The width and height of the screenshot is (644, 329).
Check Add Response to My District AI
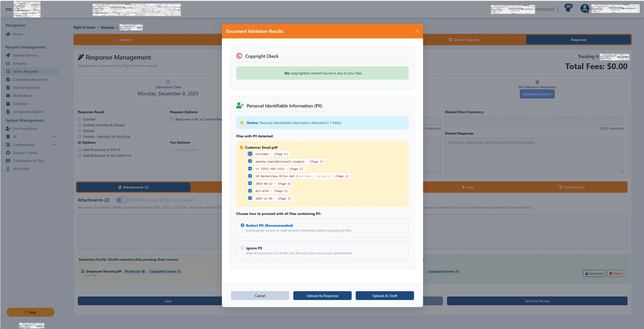80,156
